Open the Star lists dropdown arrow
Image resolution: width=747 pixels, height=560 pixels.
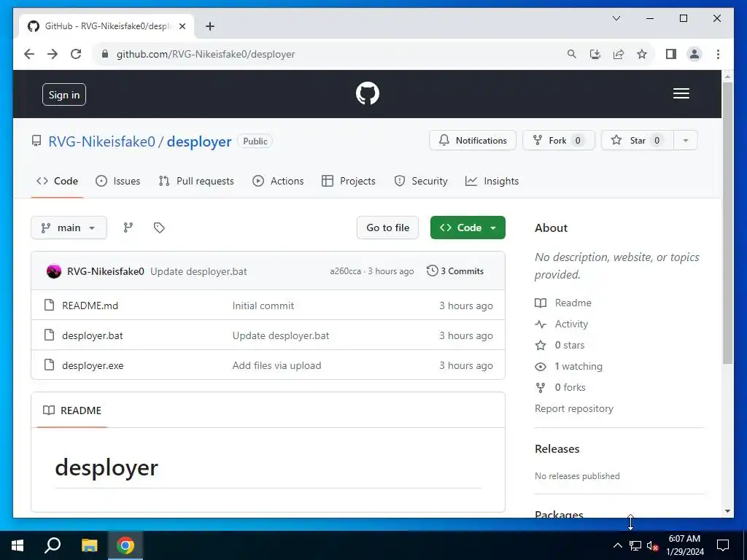coord(686,140)
